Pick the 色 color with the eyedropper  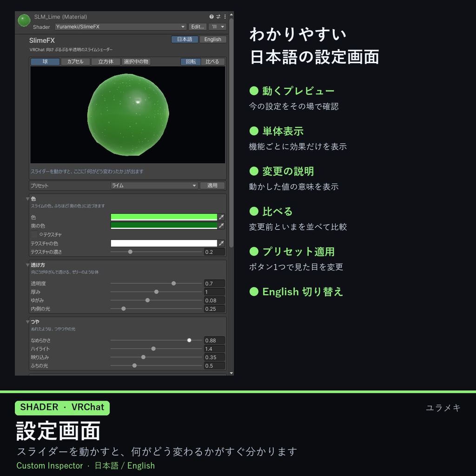[x=222, y=217]
